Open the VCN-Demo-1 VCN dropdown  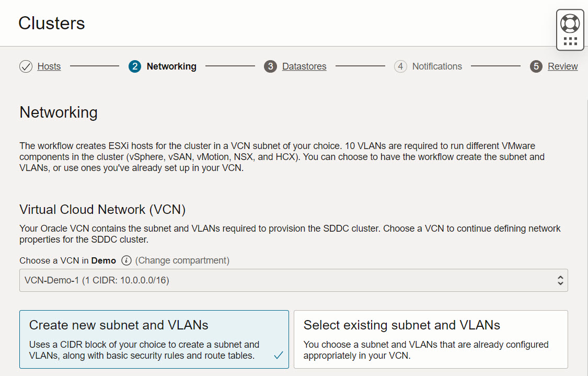point(294,280)
